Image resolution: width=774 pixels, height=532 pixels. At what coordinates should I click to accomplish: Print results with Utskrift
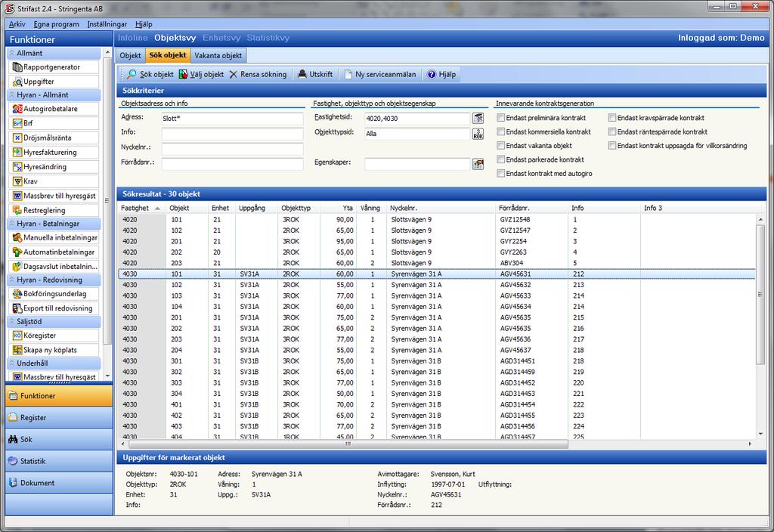[315, 75]
